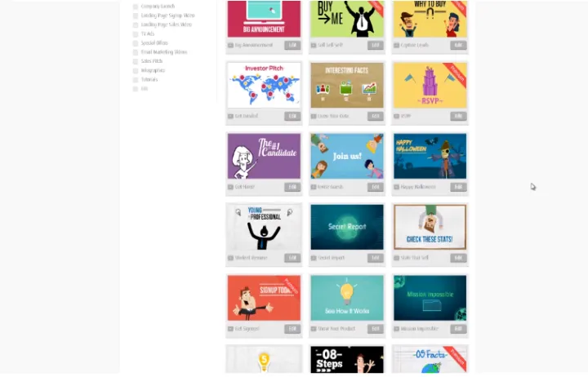Image resolution: width=588 pixels, height=377 pixels.
Task: Click the icon beside Mission Impossible template name
Action: click(x=397, y=329)
